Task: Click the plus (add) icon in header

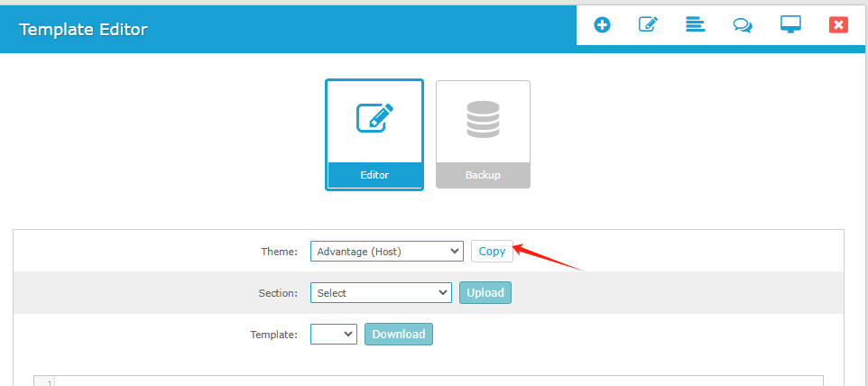Action: (603, 25)
